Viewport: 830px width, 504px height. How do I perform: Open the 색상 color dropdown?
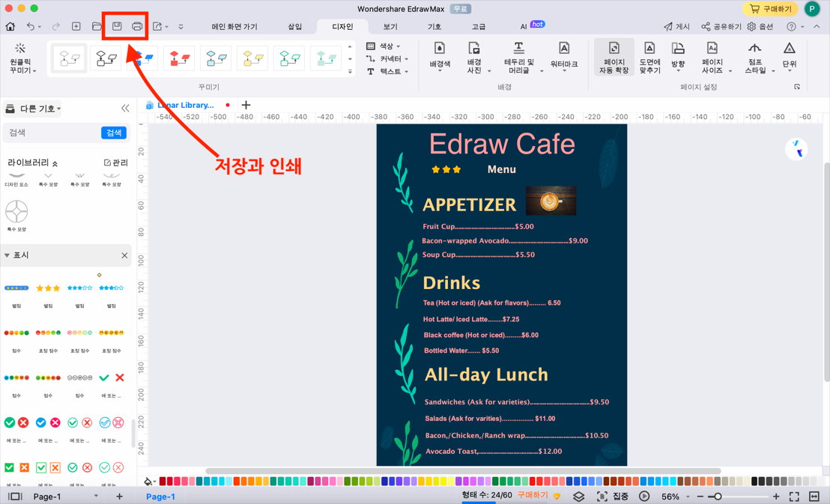point(384,46)
